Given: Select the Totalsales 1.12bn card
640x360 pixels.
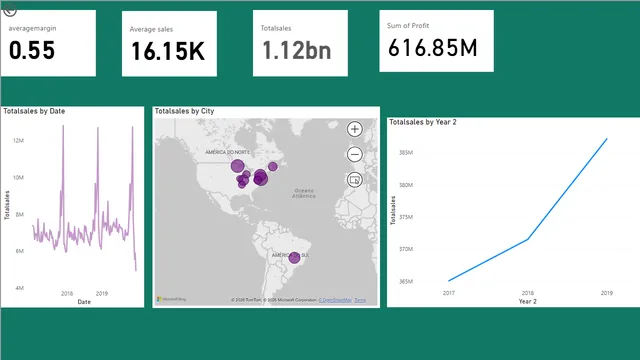Looking at the screenshot, I should 300,43.
